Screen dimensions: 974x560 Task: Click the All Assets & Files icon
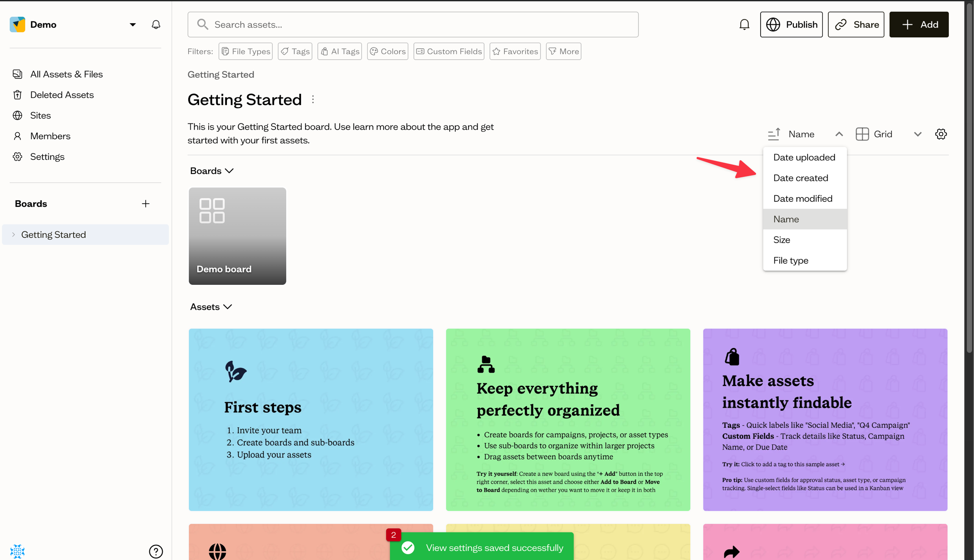[x=17, y=74]
